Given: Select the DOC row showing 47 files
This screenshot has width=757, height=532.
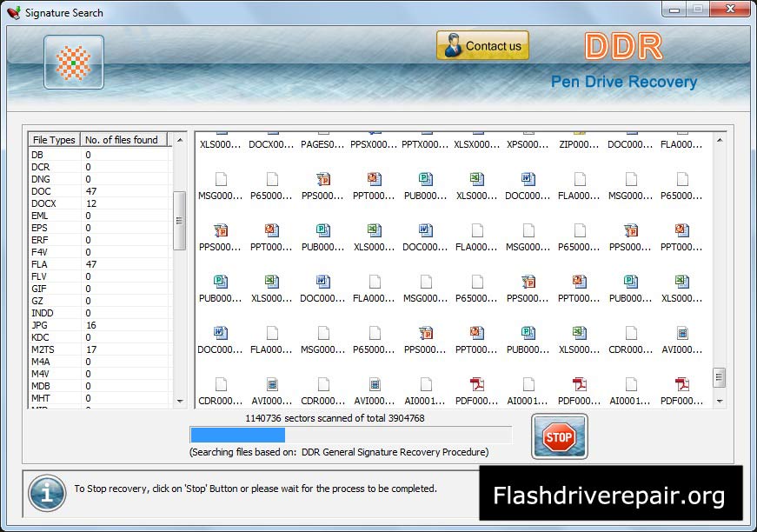Looking at the screenshot, I should (100, 191).
